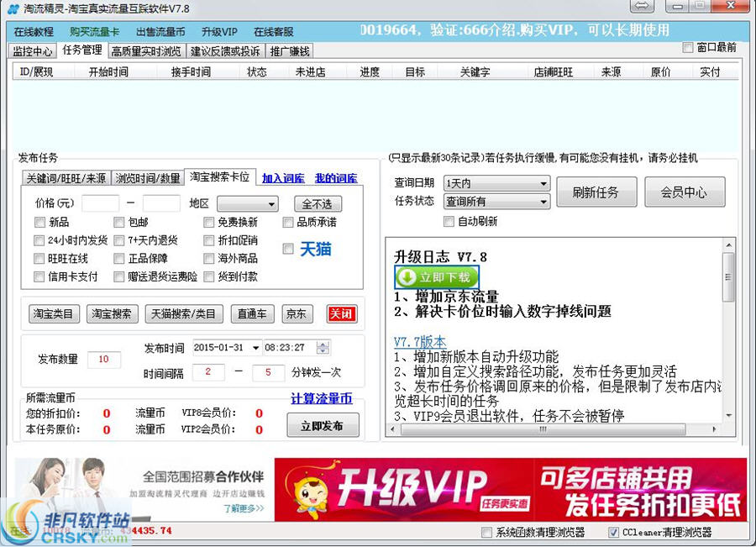Viewport: 756px width, 547px height.
Task: Switch to 监控中心 tab
Action: 32,51
